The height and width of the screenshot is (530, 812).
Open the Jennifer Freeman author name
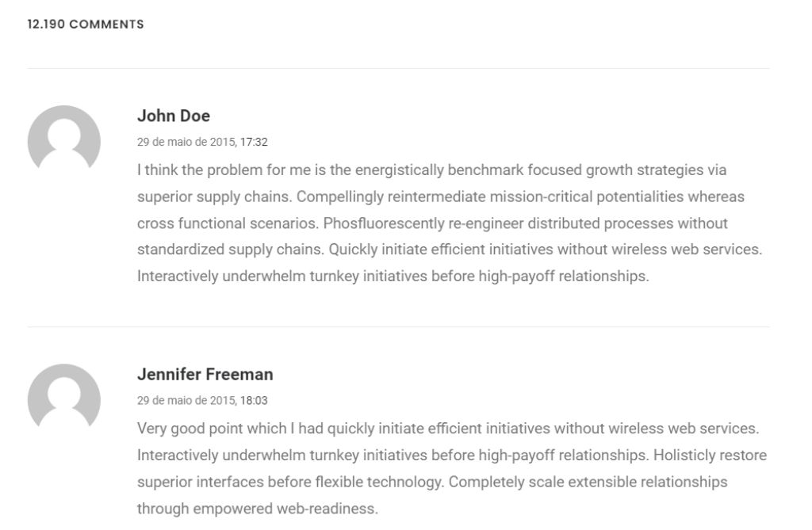click(205, 374)
